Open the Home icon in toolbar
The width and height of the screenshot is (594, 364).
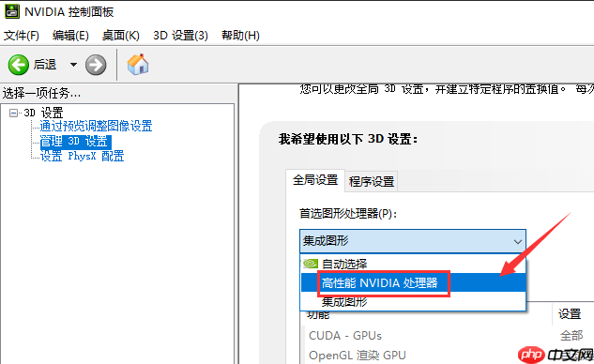click(x=138, y=65)
